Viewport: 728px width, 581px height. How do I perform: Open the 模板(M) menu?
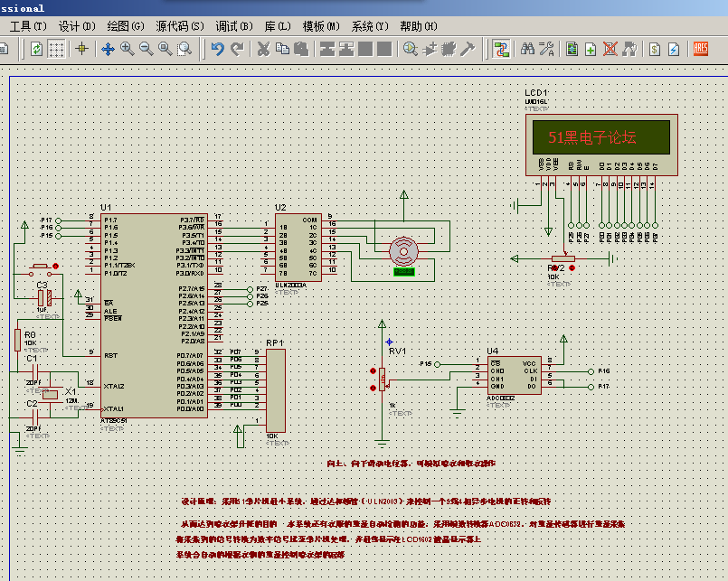pyautogui.click(x=321, y=26)
